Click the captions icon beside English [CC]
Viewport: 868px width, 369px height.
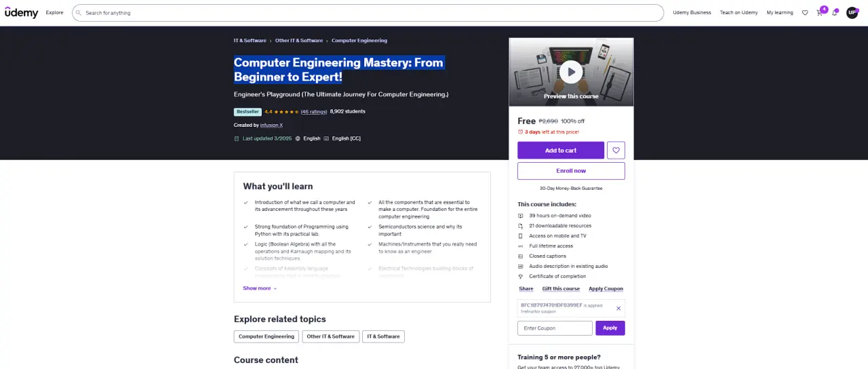coord(326,138)
